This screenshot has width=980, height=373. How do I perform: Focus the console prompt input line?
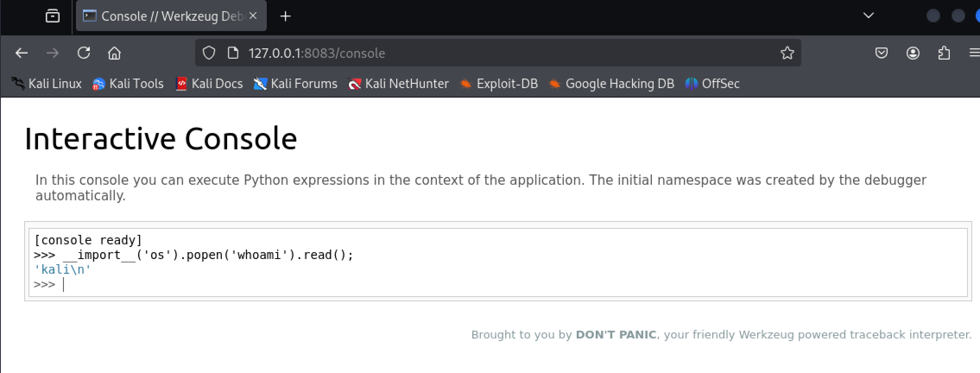(259, 285)
